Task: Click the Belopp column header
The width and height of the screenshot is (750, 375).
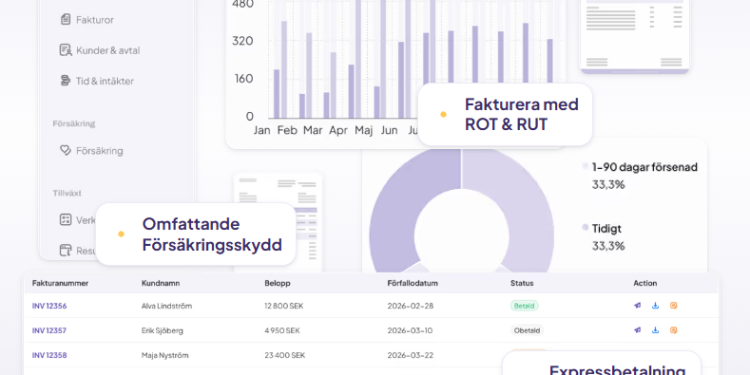Action: (277, 283)
